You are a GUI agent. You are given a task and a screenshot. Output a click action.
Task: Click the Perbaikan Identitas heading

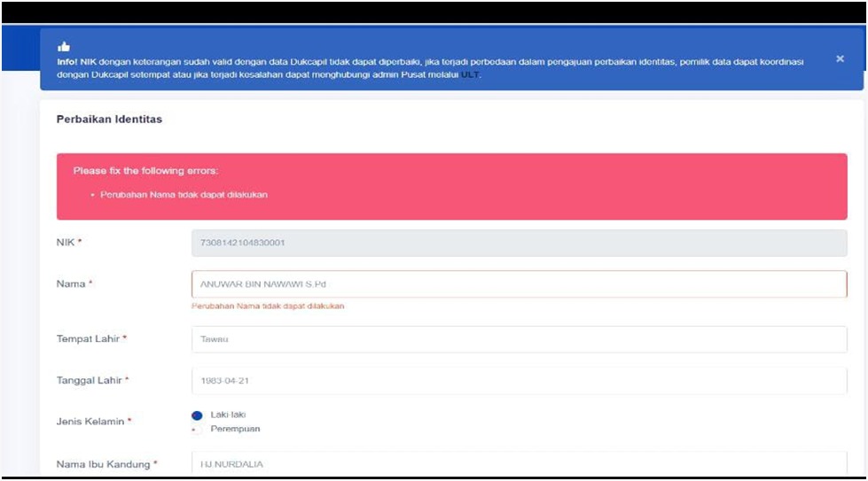click(x=109, y=120)
